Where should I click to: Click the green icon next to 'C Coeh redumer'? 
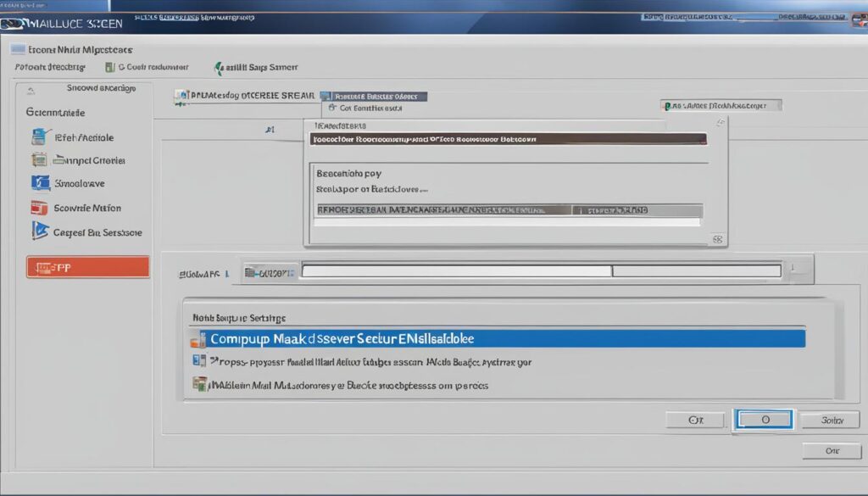[x=110, y=67]
